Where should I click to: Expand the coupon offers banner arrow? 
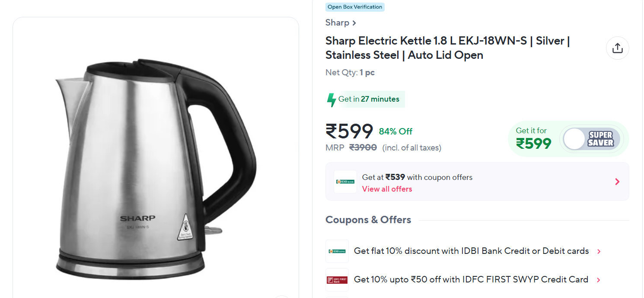coord(617,182)
